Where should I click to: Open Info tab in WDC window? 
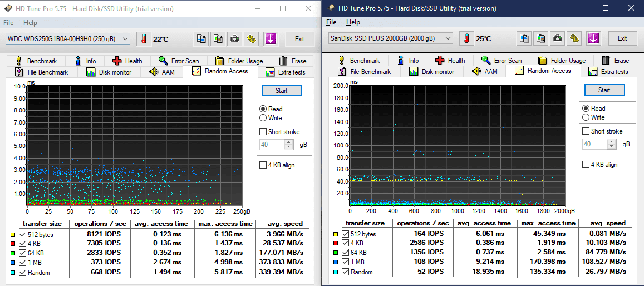point(85,61)
